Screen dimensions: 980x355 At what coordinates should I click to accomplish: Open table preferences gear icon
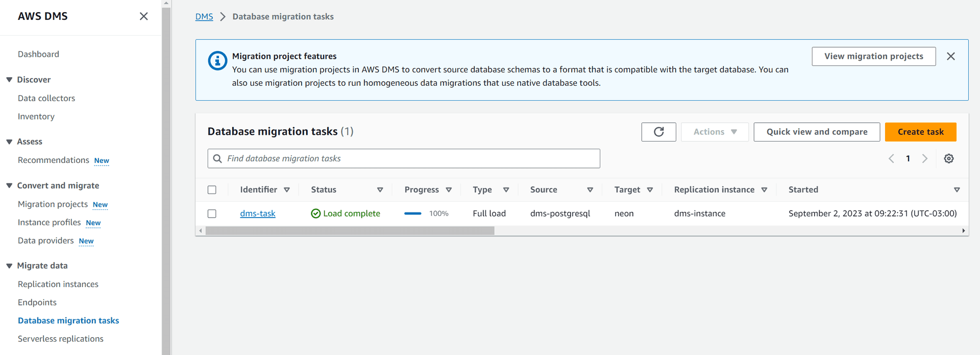948,158
